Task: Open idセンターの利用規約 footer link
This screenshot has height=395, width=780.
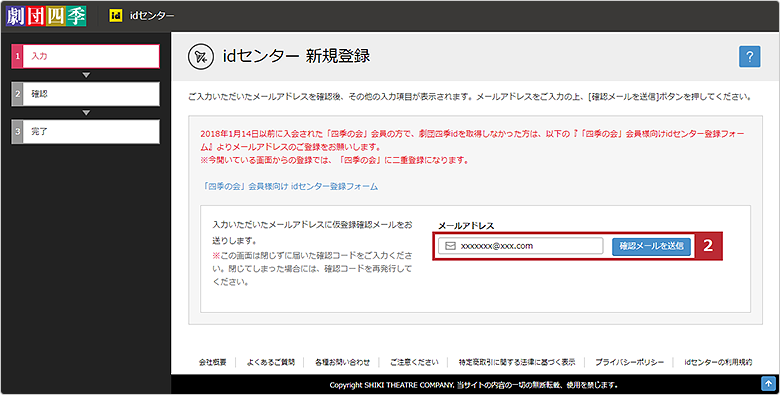Action: pyautogui.click(x=718, y=362)
